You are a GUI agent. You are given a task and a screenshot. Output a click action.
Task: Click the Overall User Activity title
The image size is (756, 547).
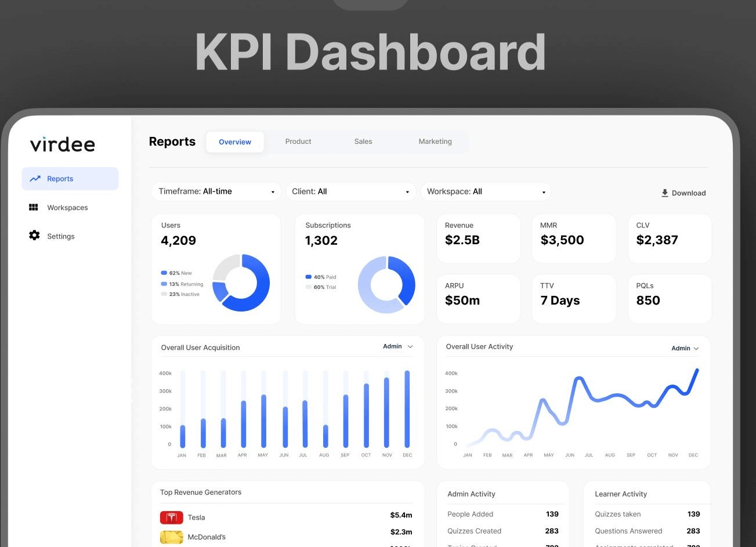479,347
